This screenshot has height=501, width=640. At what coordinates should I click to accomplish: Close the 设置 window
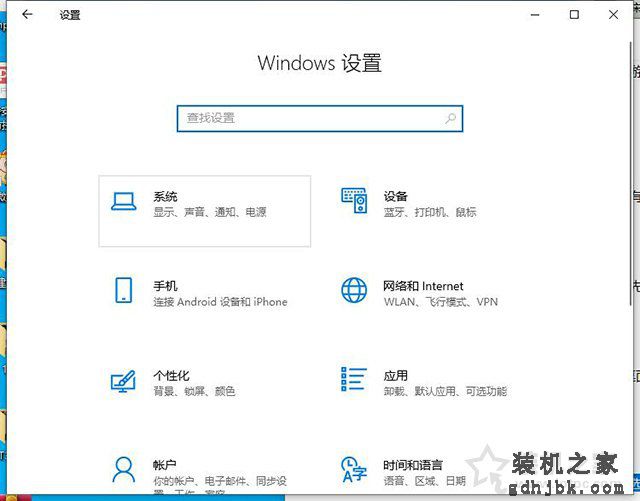[x=613, y=15]
